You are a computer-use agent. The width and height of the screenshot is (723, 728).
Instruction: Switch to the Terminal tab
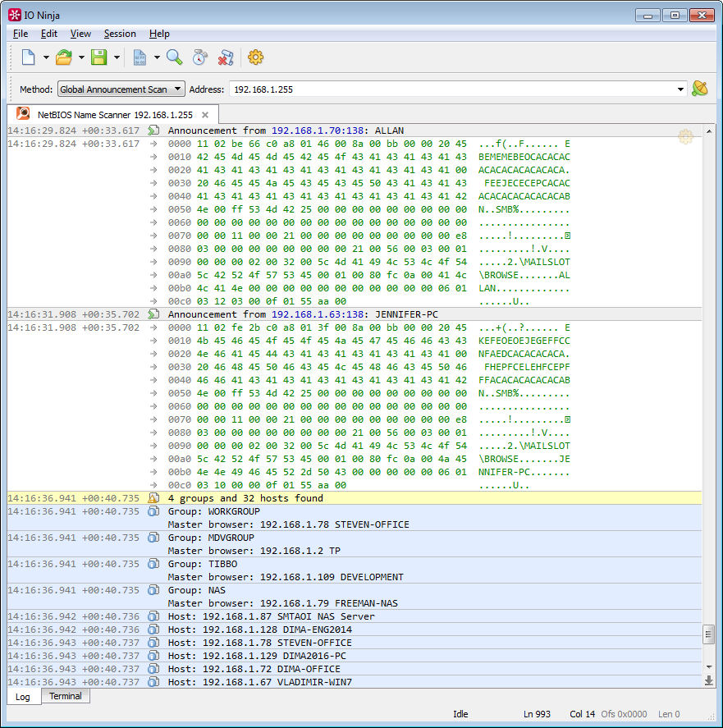click(x=65, y=696)
